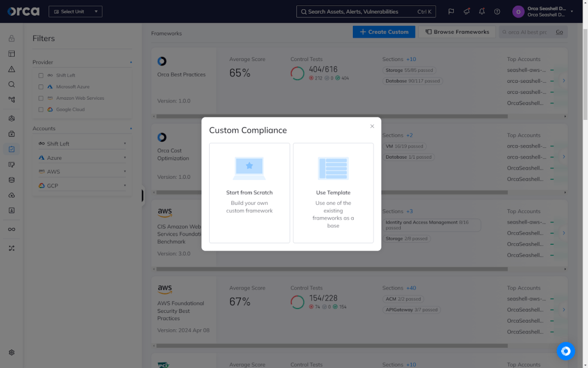
Task: Click the Browse Frameworks button
Action: click(457, 32)
